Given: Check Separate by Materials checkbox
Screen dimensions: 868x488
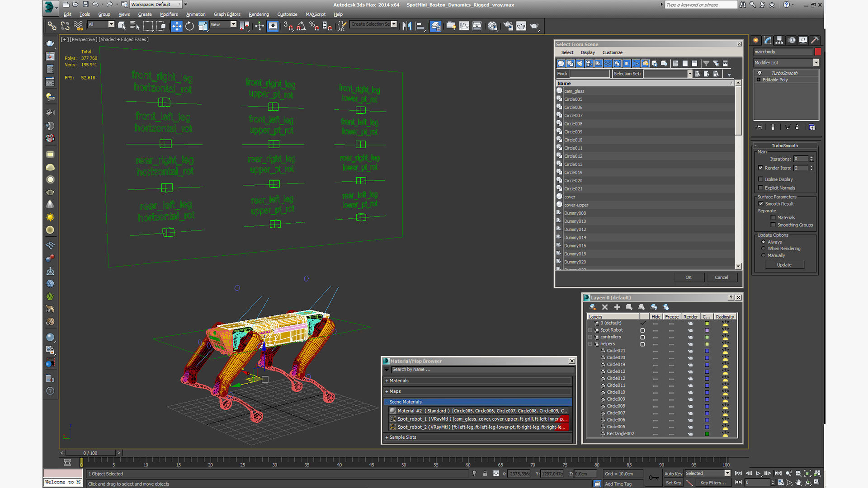Looking at the screenshot, I should pos(773,218).
